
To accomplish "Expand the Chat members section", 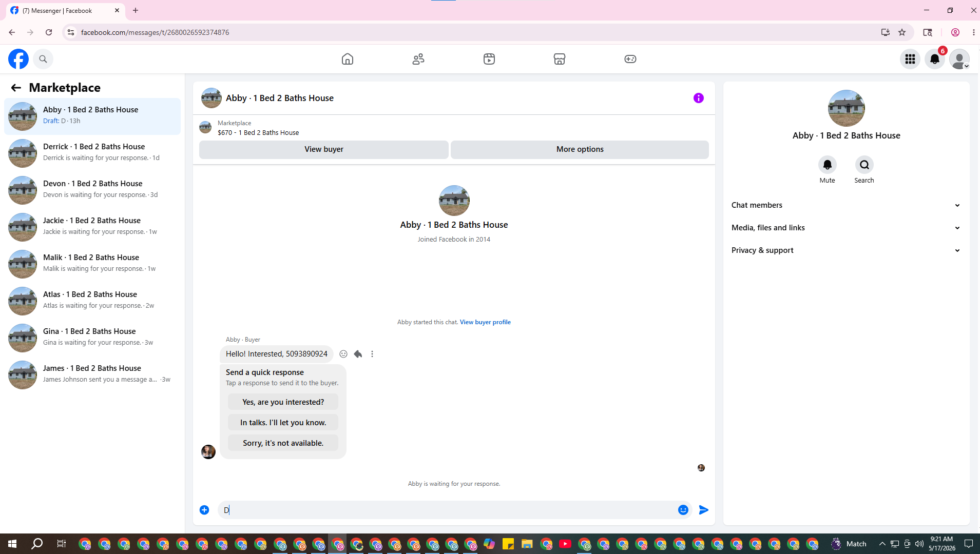I will coord(846,205).
